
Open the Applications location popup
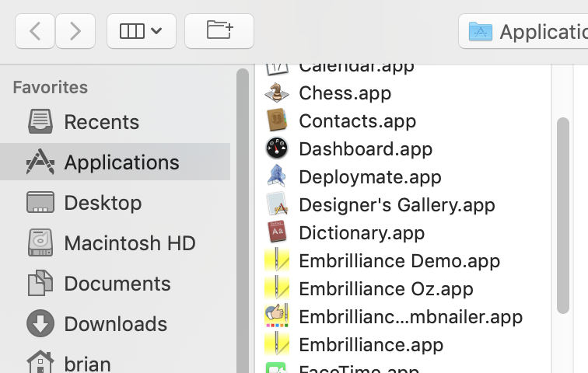pos(525,32)
